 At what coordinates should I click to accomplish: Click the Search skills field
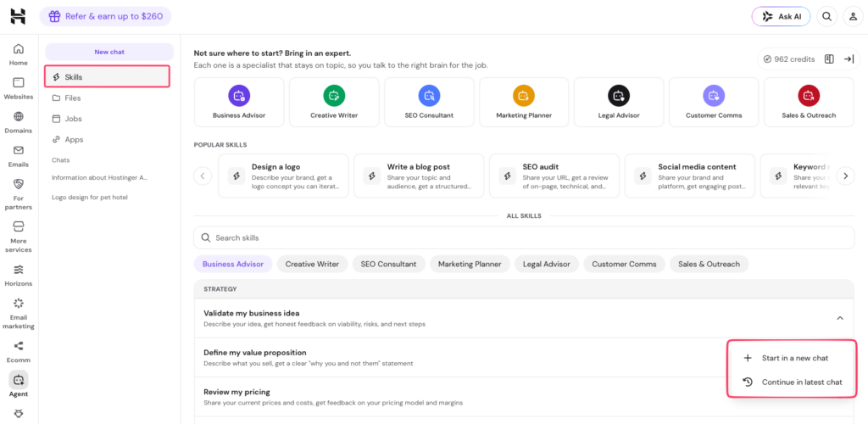524,238
